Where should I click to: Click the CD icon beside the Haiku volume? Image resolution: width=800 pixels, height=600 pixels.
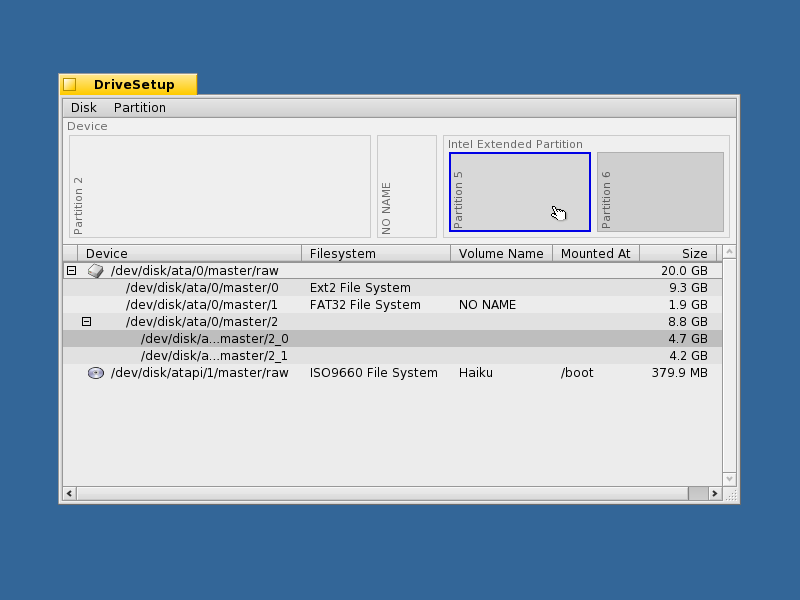96,372
